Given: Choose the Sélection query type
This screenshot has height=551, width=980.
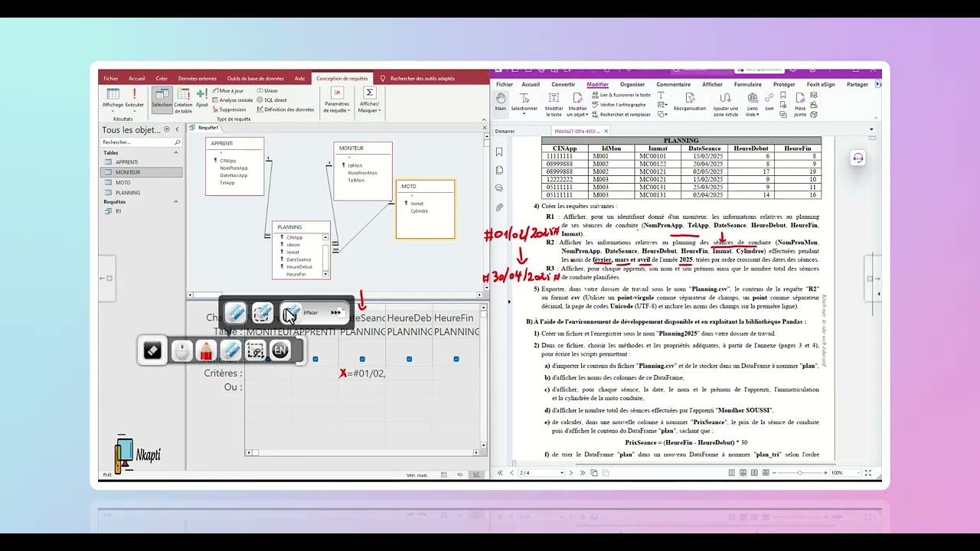Looking at the screenshot, I should point(162,99).
